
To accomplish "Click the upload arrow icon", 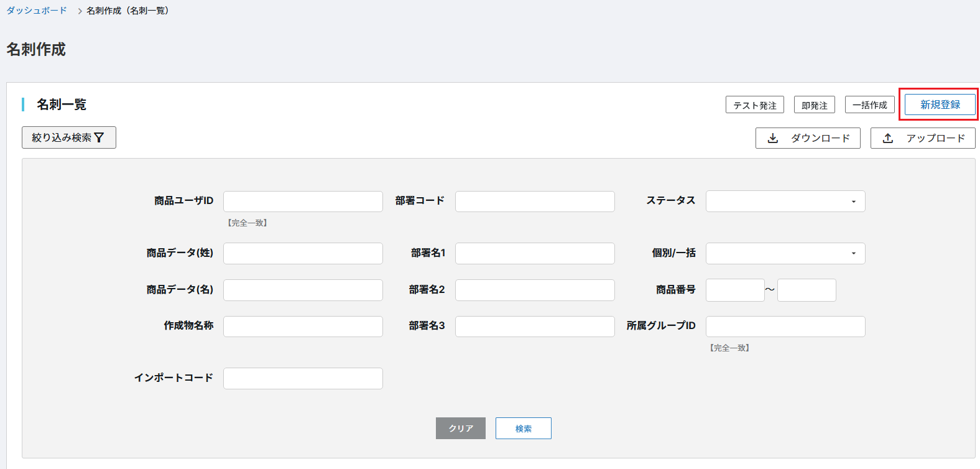I will [888, 138].
